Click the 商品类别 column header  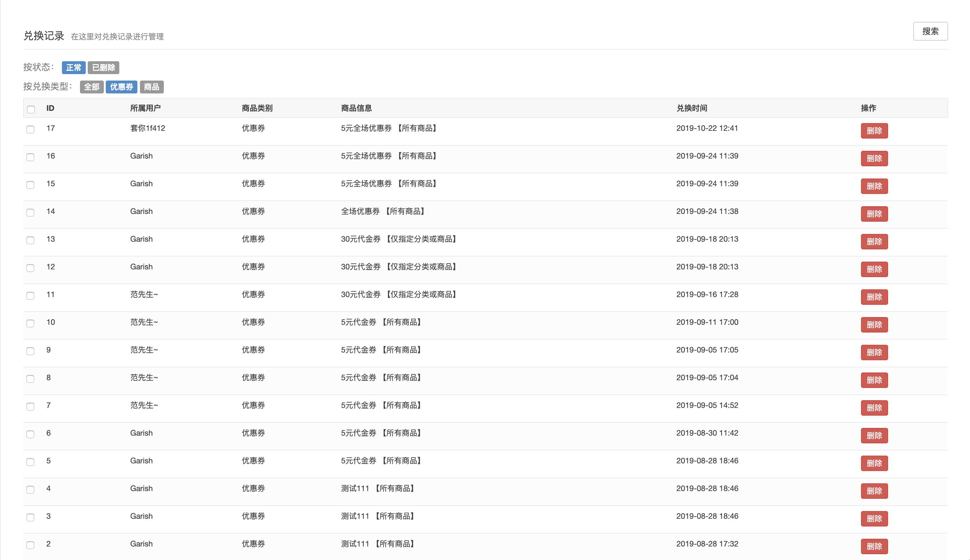tap(257, 108)
